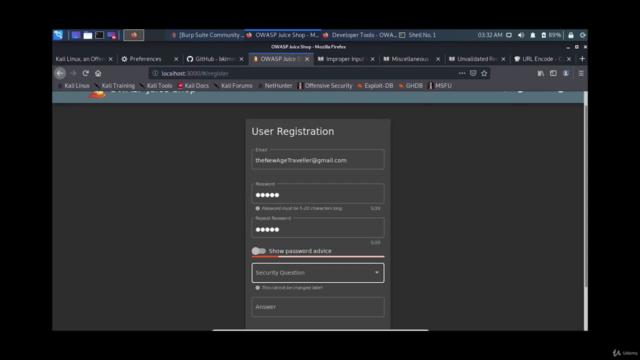Open the page actions three-dot menu
The image size is (640, 360).
click(462, 73)
